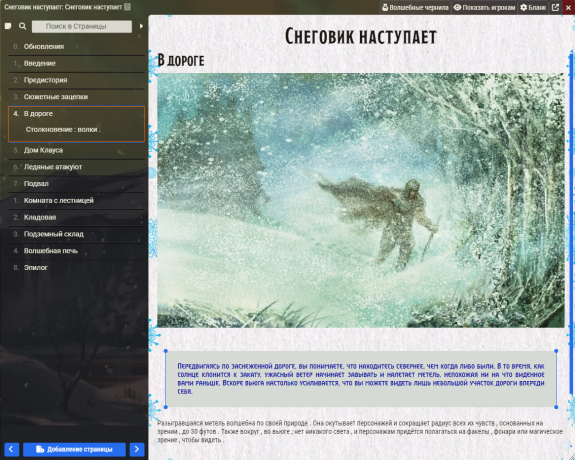
Task: Click the blue read-aloud text box
Action: click(361, 379)
